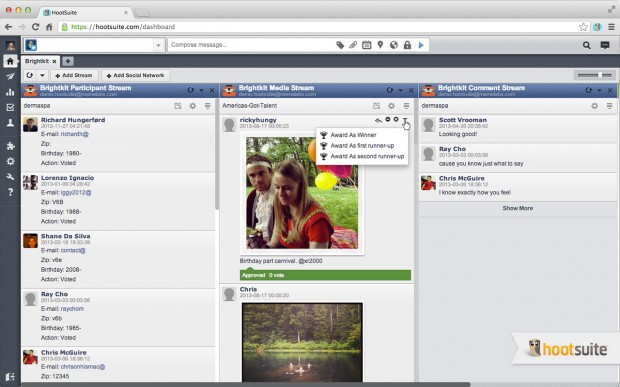Screen dimensions: 620x387
Task: Open Richard Hungerford's email link
Action: pyautogui.click(x=74, y=134)
